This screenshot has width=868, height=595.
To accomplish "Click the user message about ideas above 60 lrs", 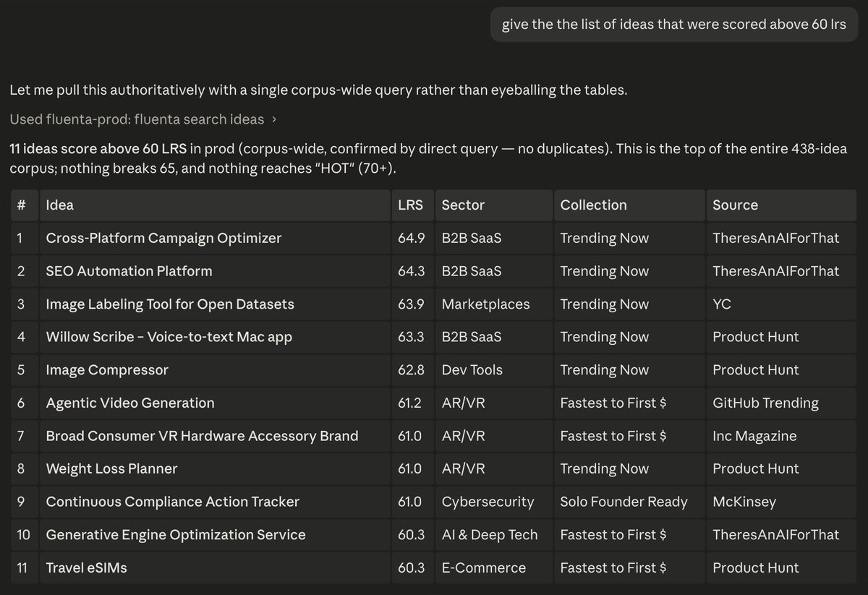I will [674, 25].
